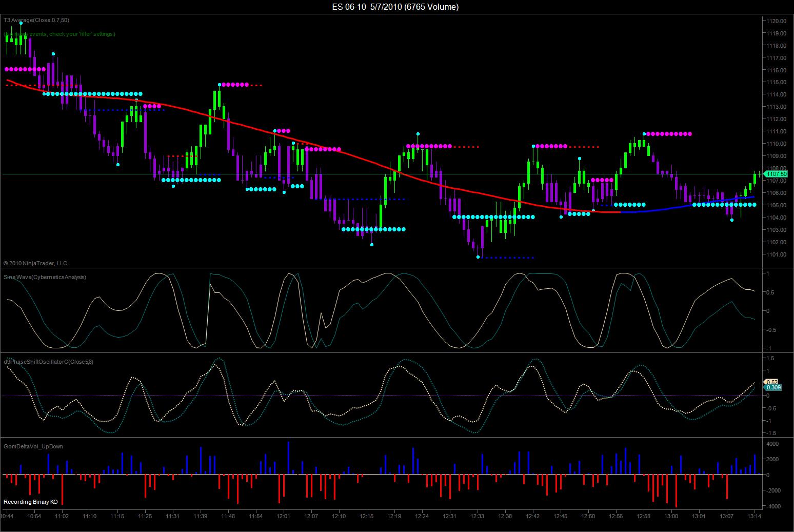Click the 13:14 time axis label
The height and width of the screenshot is (532, 794).
[755, 516]
